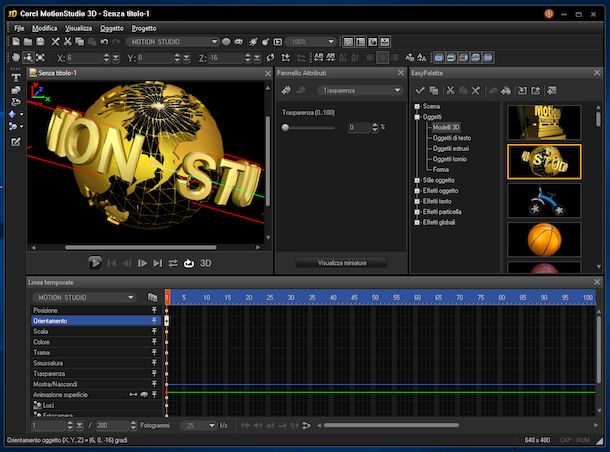Toggle Ping-pong playback mode
610x452 pixels.
point(173,263)
